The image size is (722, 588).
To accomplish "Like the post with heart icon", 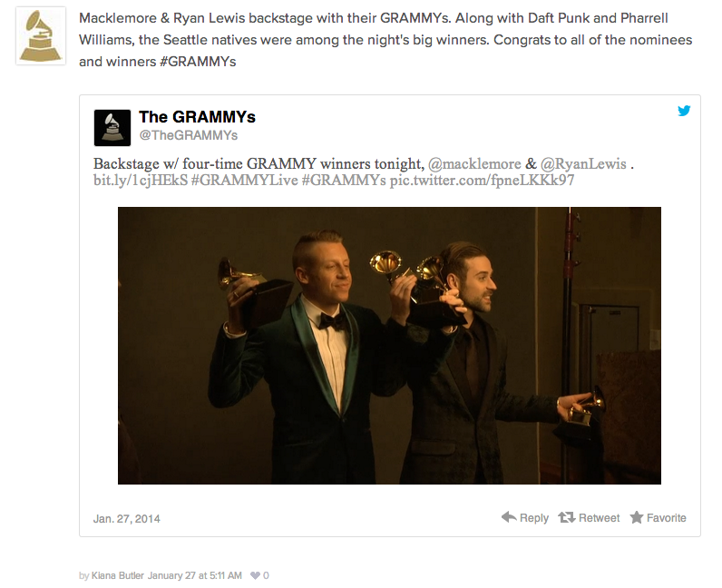I will (255, 575).
